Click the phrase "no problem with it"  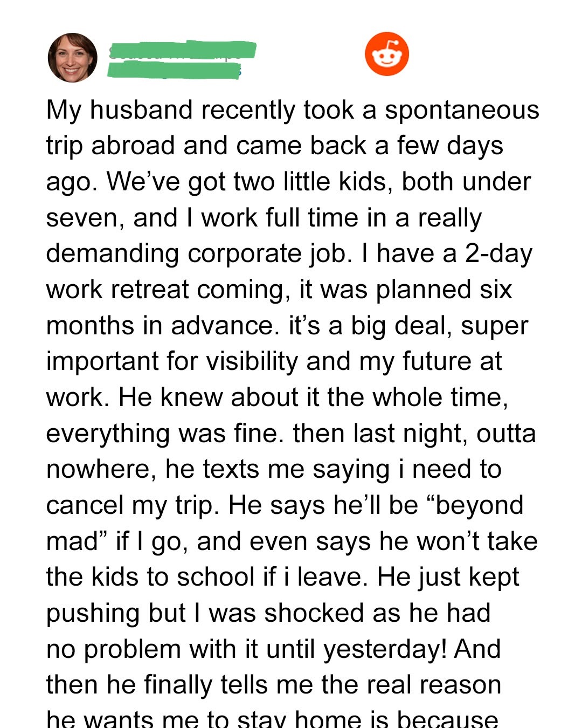153,649
